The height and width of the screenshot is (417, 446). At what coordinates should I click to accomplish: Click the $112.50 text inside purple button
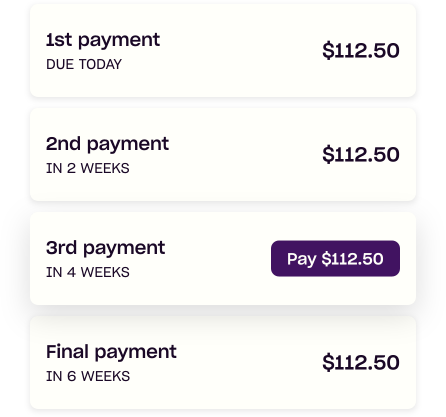(353, 259)
